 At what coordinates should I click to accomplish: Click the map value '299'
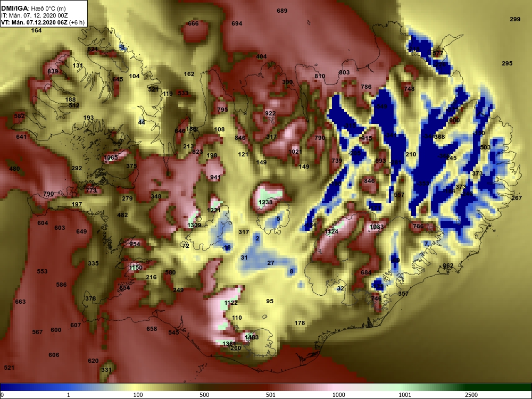coord(515,19)
